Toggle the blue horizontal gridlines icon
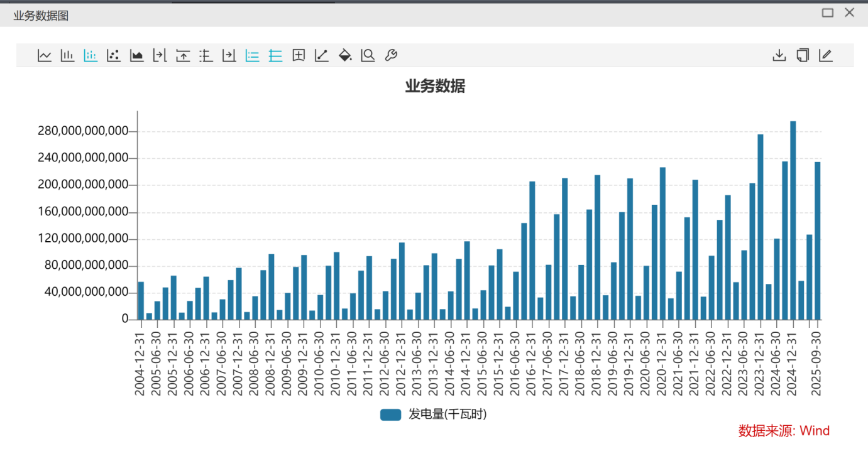This screenshot has width=868, height=461. coord(275,56)
